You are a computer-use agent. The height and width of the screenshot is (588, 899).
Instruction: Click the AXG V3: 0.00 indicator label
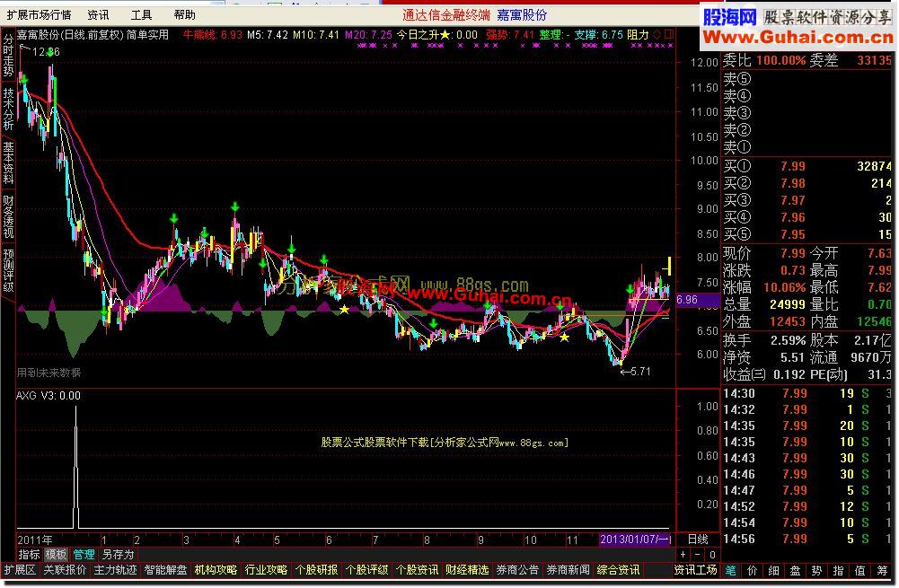click(x=48, y=395)
